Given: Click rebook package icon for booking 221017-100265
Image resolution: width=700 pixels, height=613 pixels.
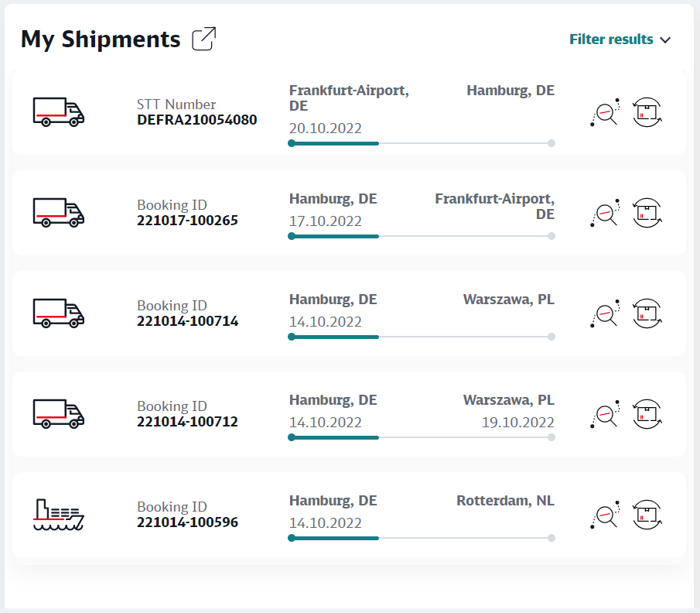Looking at the screenshot, I should [x=647, y=213].
